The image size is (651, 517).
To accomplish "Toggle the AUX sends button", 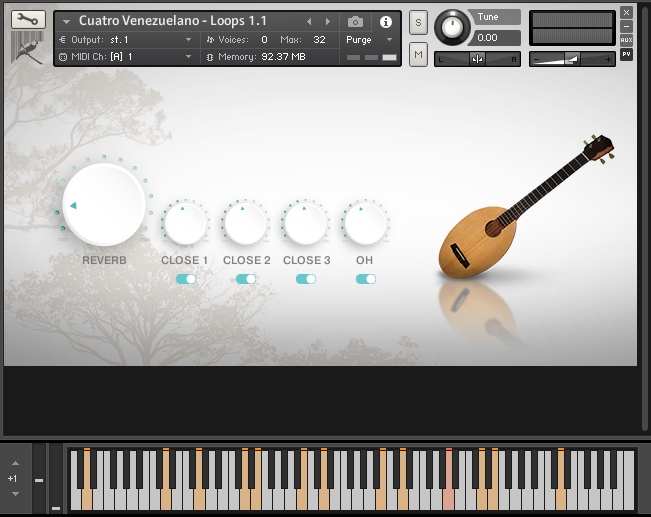I will click(627, 40).
